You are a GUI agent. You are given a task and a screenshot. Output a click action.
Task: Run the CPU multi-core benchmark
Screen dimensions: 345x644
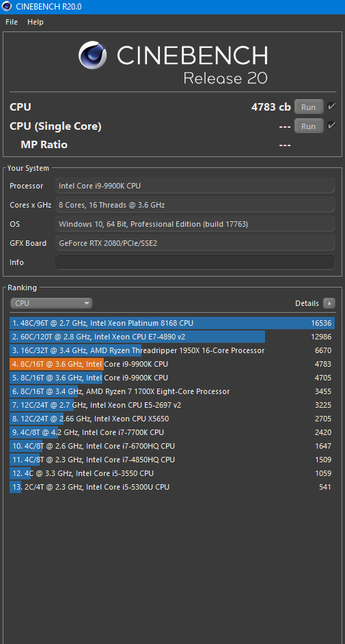pyautogui.click(x=308, y=107)
